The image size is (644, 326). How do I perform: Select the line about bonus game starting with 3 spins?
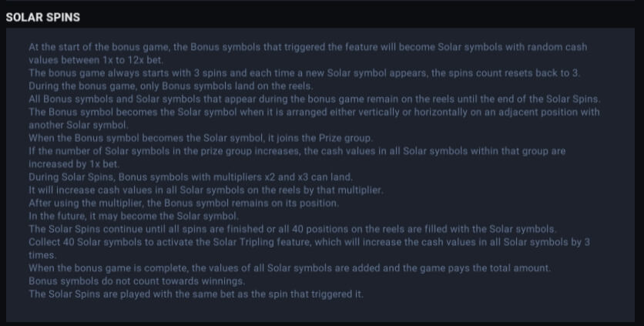coord(304,73)
